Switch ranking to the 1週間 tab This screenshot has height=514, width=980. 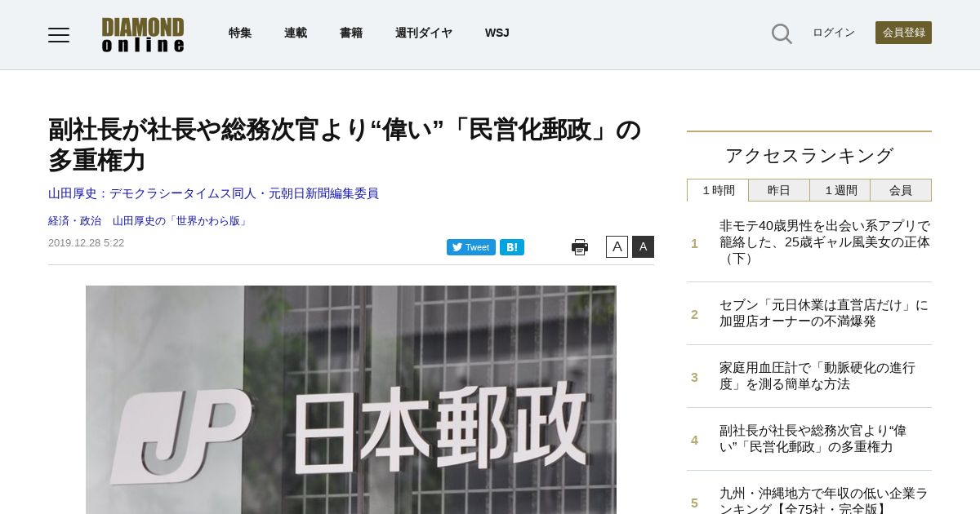tap(840, 190)
